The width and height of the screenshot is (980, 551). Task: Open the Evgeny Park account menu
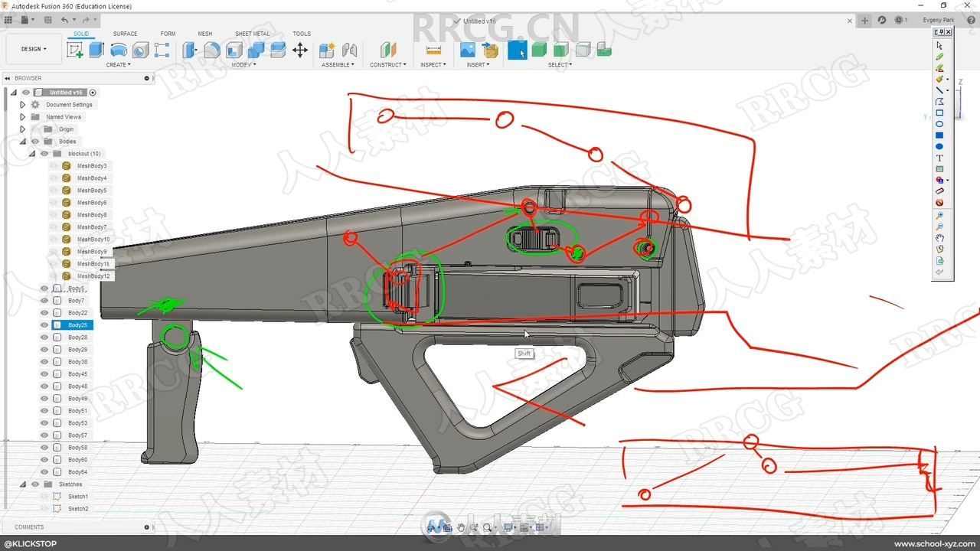(938, 20)
